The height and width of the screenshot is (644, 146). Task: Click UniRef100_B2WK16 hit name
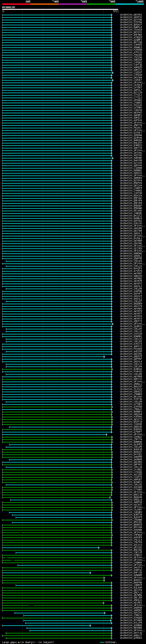131,369
